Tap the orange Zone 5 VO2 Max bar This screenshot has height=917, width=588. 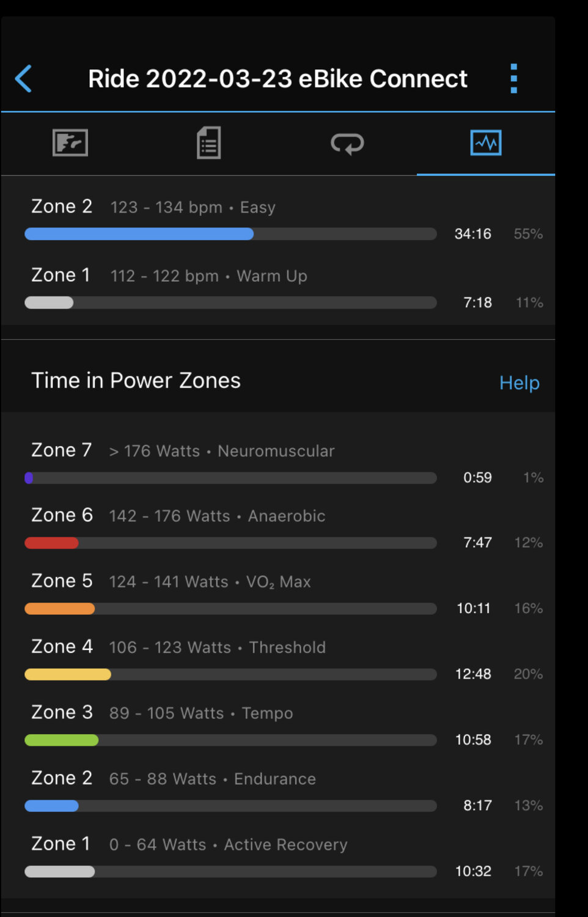(x=59, y=609)
